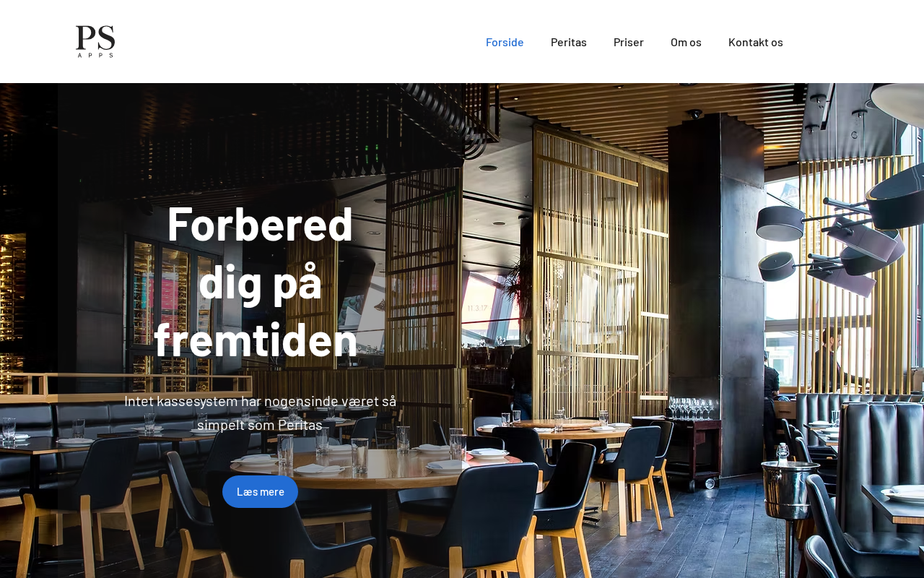This screenshot has width=924, height=578.
Task: Open the Forside navigation item
Action: pos(505,42)
